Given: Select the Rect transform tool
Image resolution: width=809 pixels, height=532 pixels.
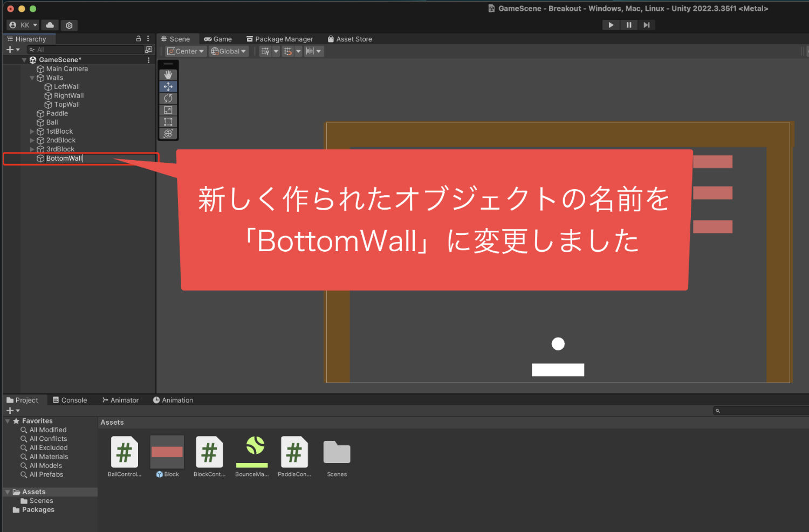Looking at the screenshot, I should coord(168,122).
